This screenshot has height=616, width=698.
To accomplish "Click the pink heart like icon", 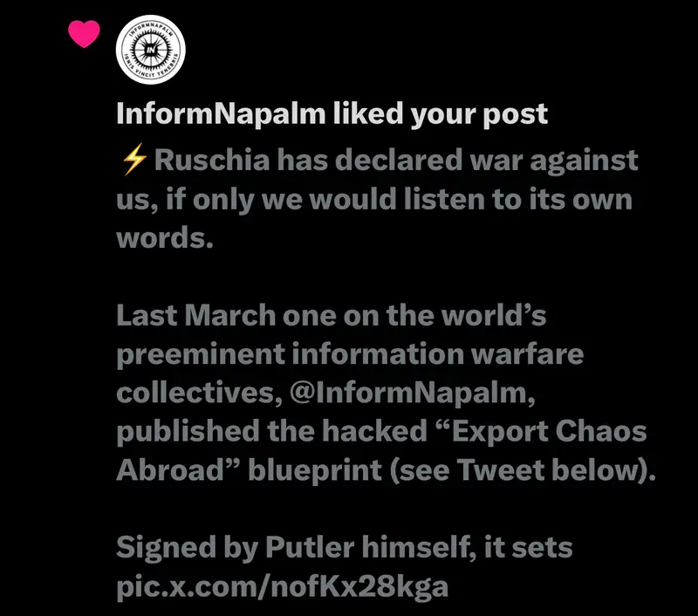I will (85, 33).
